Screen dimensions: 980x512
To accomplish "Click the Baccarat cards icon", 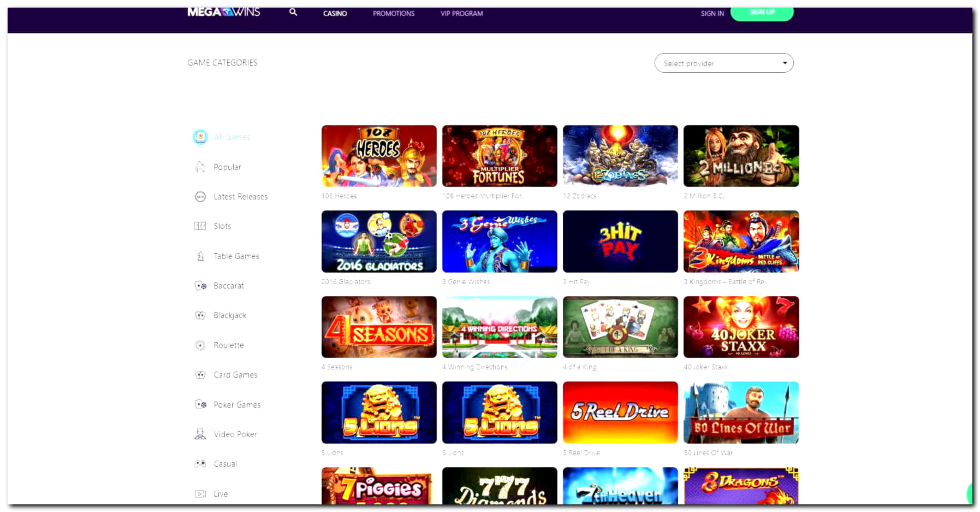I will pyautogui.click(x=200, y=286).
